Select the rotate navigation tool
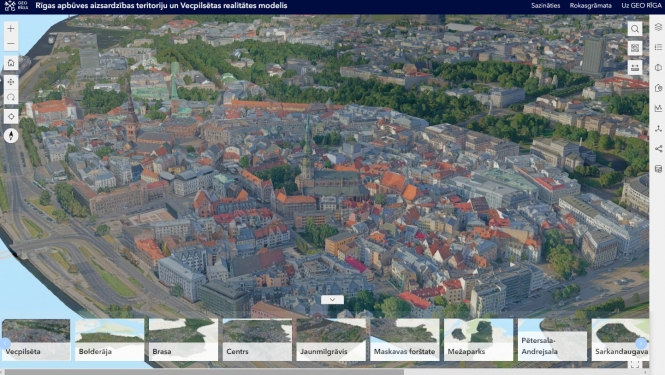This screenshot has width=665, height=375. (x=11, y=97)
